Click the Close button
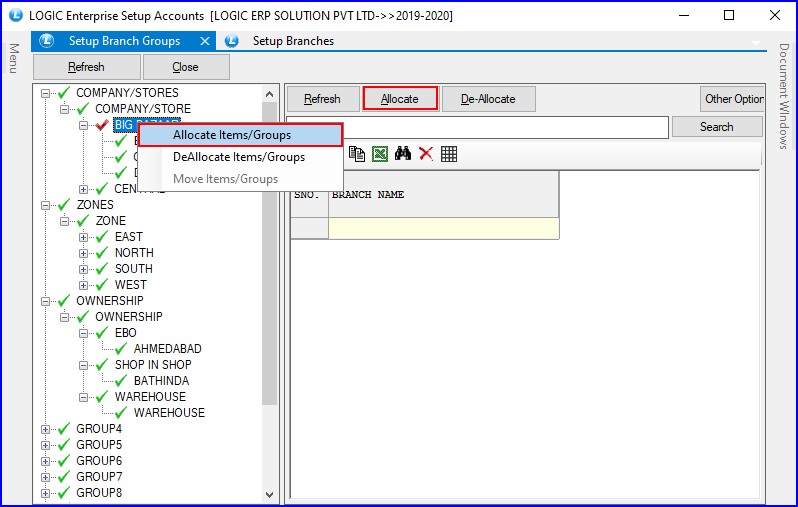Image resolution: width=798 pixels, height=507 pixels. [x=186, y=67]
